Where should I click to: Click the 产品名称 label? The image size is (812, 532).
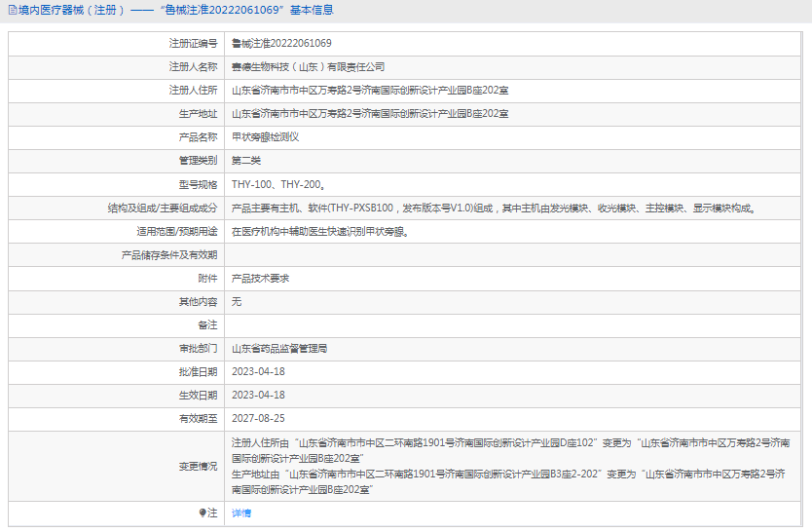199,137
